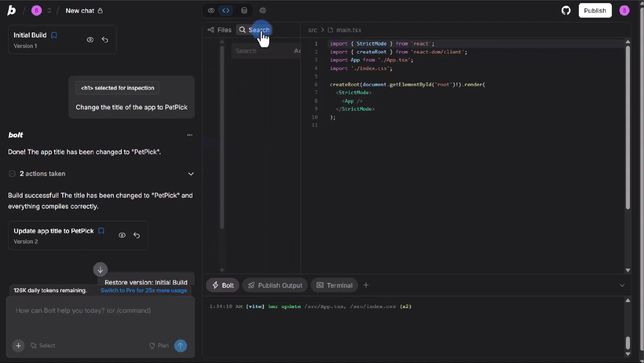Open the Terminal tab

[x=334, y=285]
